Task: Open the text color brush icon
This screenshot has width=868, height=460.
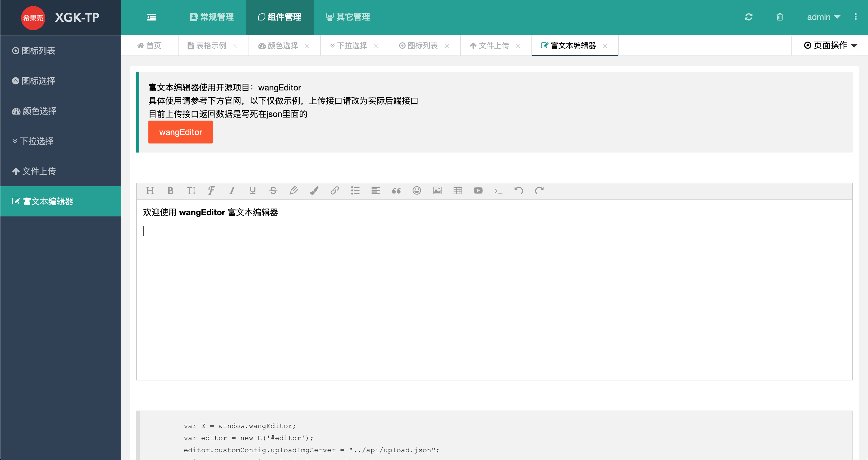Action: tap(314, 191)
